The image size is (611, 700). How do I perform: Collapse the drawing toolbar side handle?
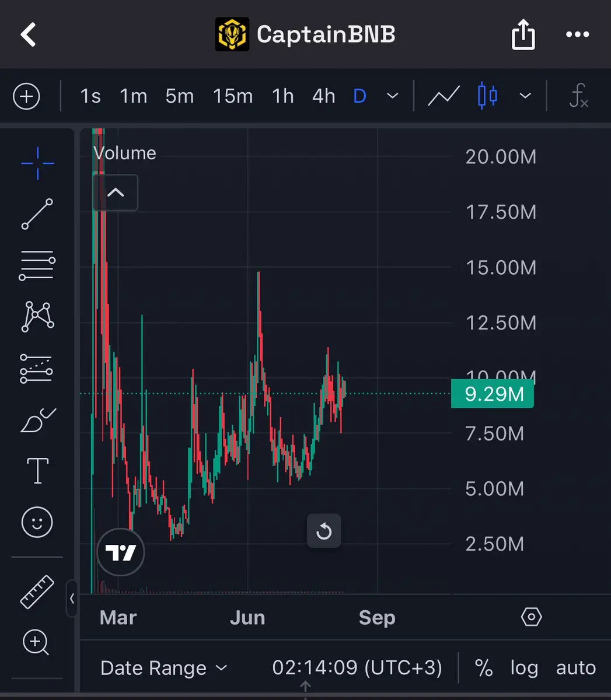[72, 598]
